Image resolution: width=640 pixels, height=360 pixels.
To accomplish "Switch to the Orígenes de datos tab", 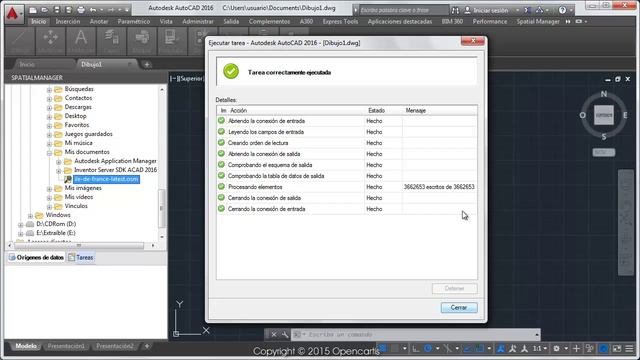I will [36, 257].
